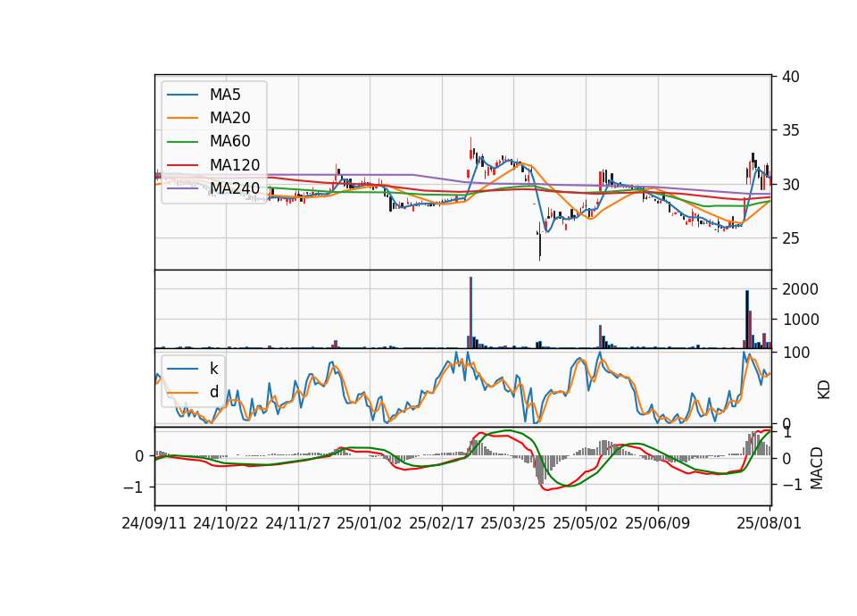This screenshot has height=616, width=857.
Task: Click the price axis value 40
Action: [791, 77]
